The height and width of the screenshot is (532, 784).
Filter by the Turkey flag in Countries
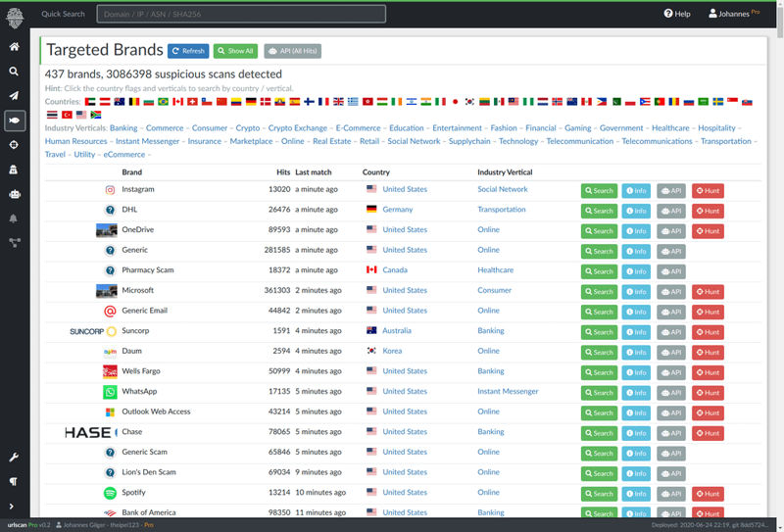(x=67, y=115)
